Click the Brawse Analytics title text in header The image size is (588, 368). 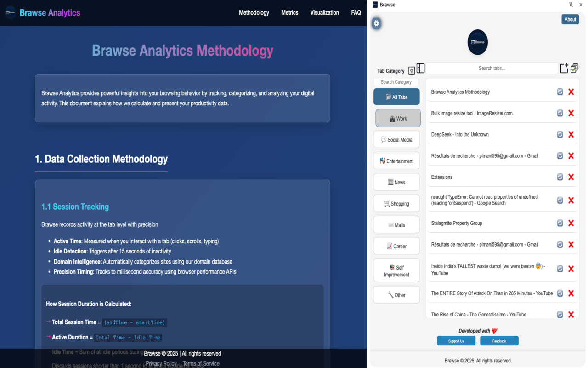click(50, 13)
